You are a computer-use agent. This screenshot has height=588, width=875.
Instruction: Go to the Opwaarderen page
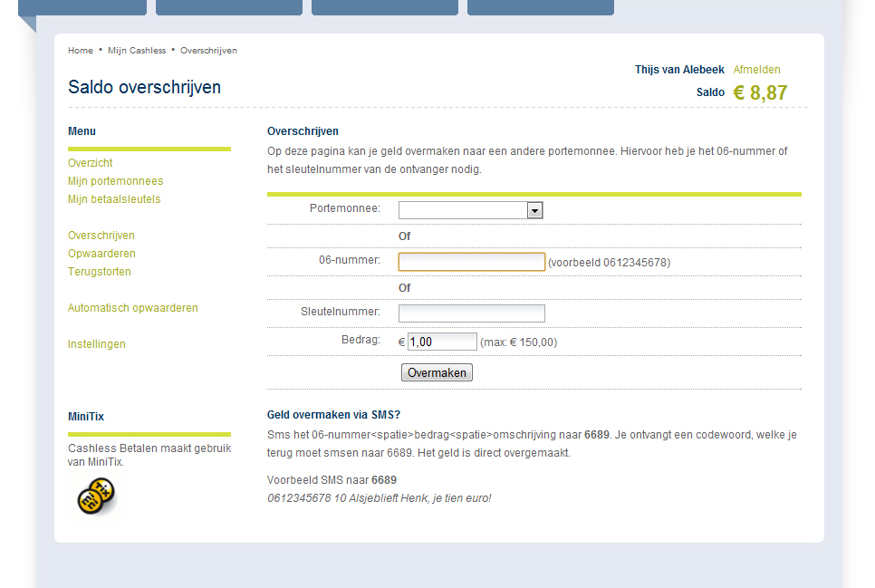(101, 254)
